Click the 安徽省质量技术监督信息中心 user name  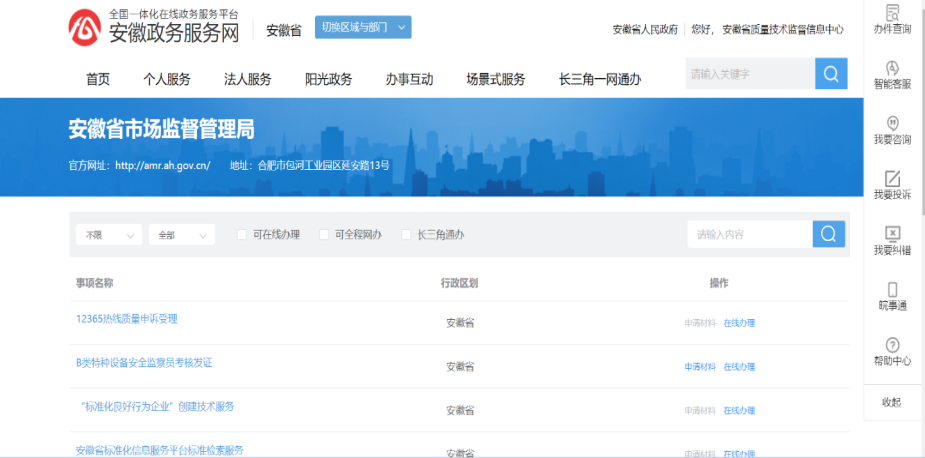[783, 30]
